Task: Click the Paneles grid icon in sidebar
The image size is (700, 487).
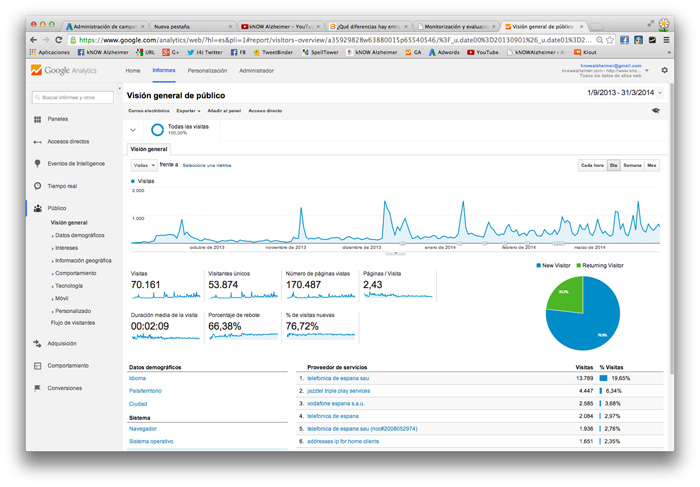Action: pyautogui.click(x=38, y=119)
